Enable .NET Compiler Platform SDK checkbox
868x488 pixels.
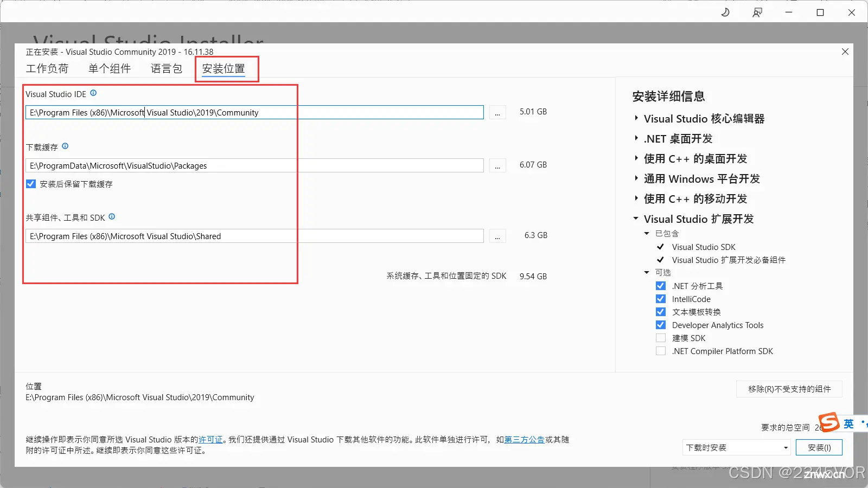660,351
